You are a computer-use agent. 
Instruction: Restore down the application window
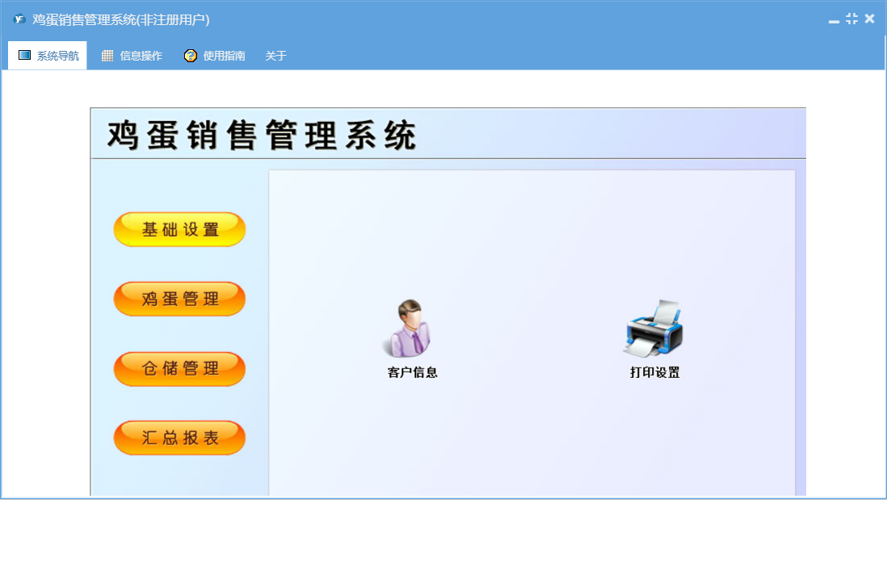(x=851, y=19)
